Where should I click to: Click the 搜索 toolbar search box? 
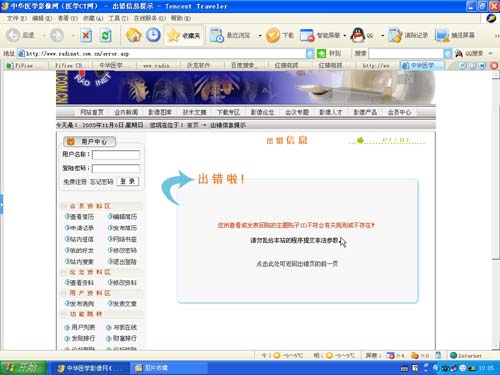click(406, 53)
